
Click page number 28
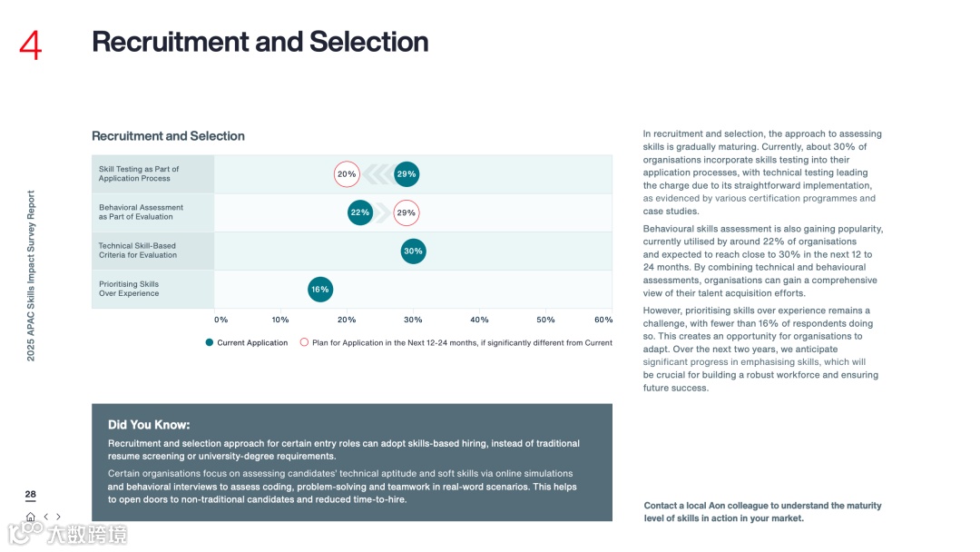pyautogui.click(x=31, y=495)
